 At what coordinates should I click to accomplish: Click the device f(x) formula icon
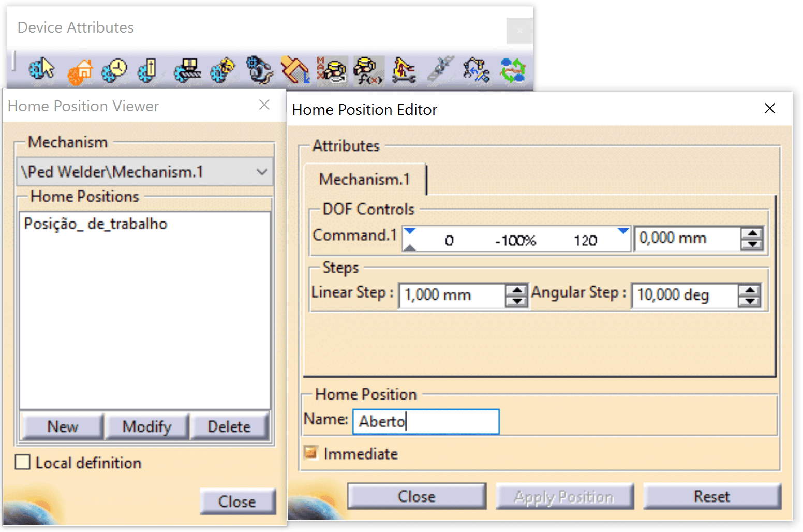point(368,70)
